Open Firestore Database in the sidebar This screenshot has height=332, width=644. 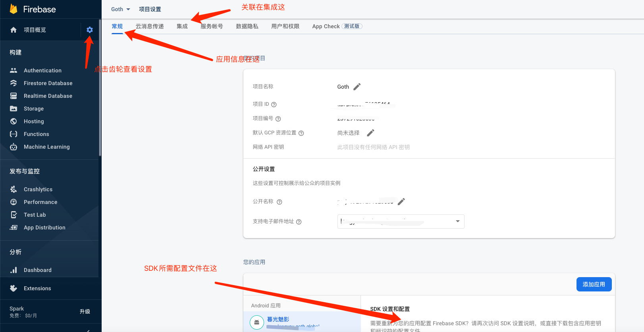click(48, 83)
